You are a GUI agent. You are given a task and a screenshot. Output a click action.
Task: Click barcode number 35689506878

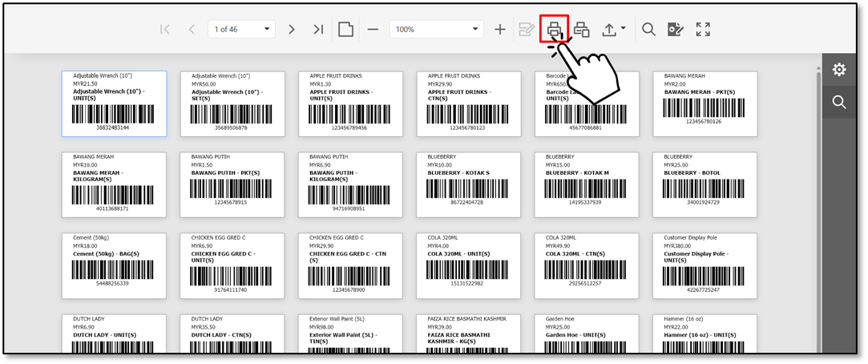click(x=231, y=128)
